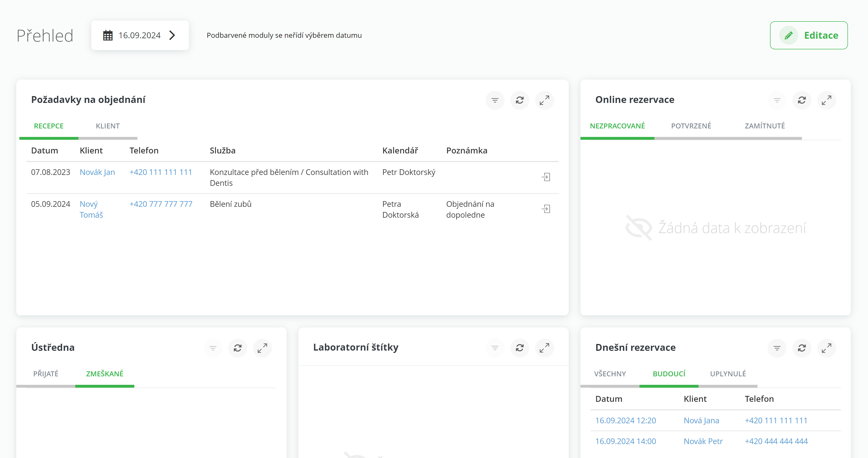Refresh the Dnešní rezervace panel
The height and width of the screenshot is (458, 868).
pos(802,348)
